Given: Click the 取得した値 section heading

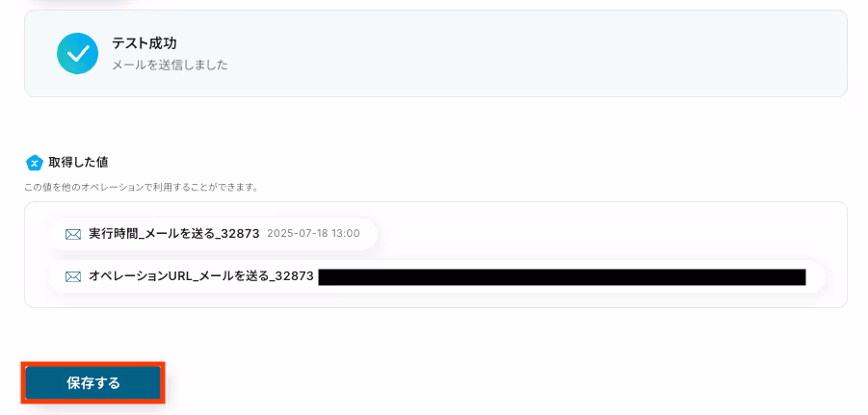Looking at the screenshot, I should [x=78, y=162].
